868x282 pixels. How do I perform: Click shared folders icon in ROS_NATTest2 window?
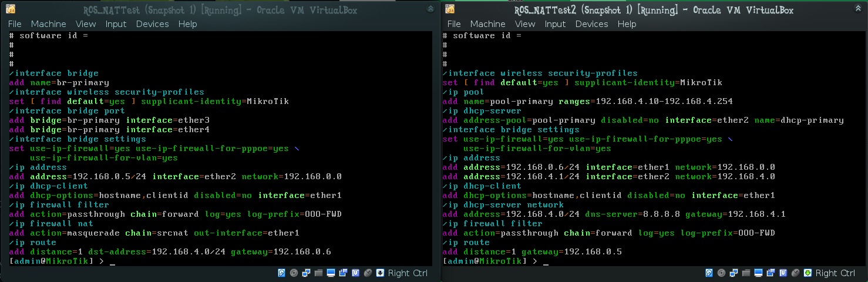[x=746, y=273]
